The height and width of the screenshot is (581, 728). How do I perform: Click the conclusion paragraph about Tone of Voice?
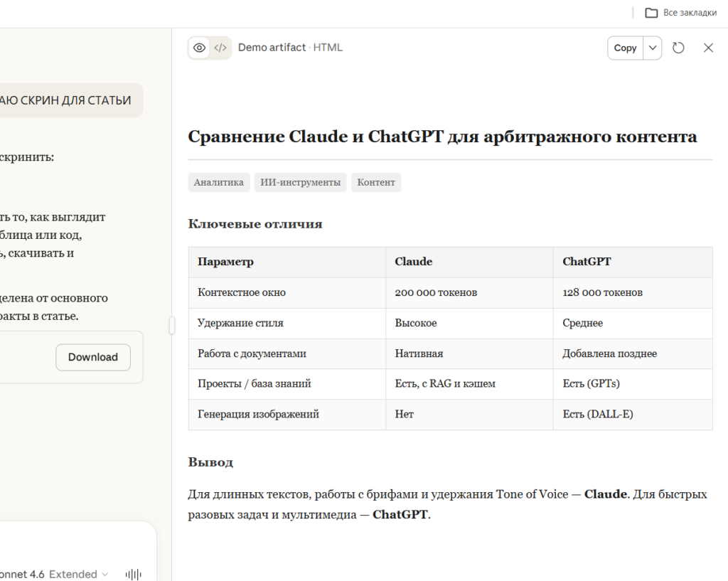coord(448,504)
